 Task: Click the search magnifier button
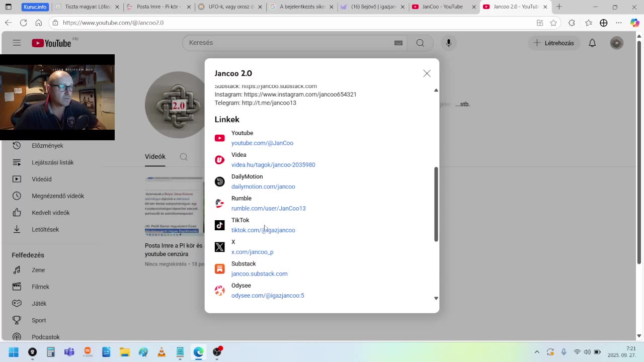[420, 43]
